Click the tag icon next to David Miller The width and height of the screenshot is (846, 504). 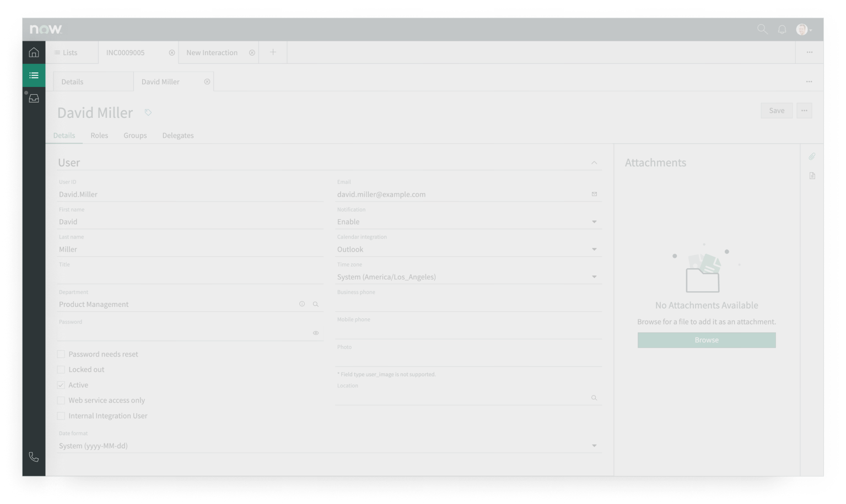148,112
